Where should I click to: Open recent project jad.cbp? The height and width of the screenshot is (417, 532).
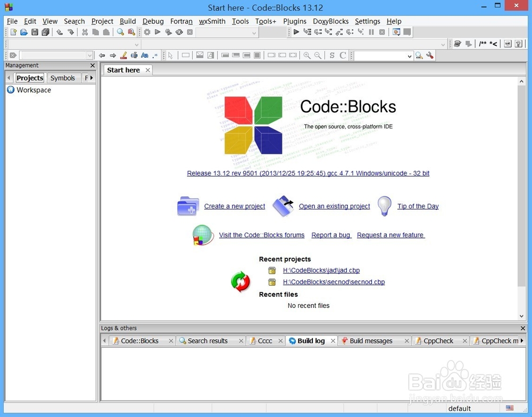coord(321,271)
